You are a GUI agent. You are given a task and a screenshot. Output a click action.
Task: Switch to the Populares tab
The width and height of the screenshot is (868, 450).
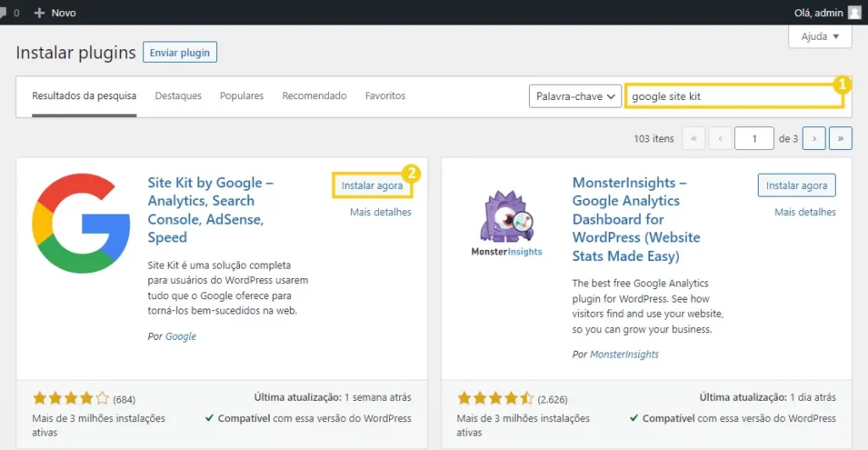242,96
